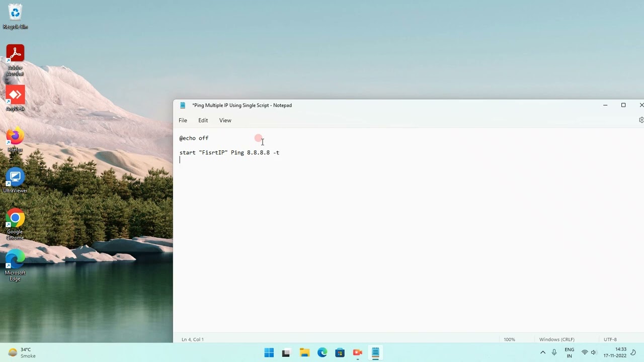
Task: Click the focus assist moon icon
Action: tap(633, 352)
